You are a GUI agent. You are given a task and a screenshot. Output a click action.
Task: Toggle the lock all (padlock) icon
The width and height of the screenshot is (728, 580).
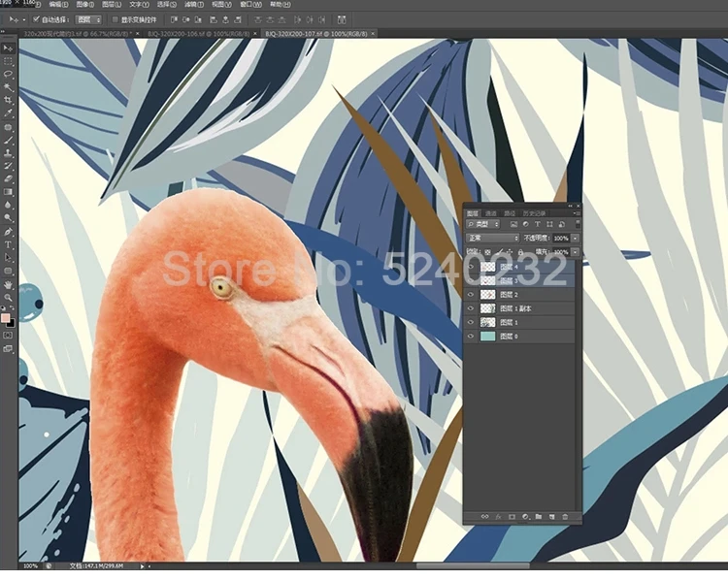tap(521, 252)
